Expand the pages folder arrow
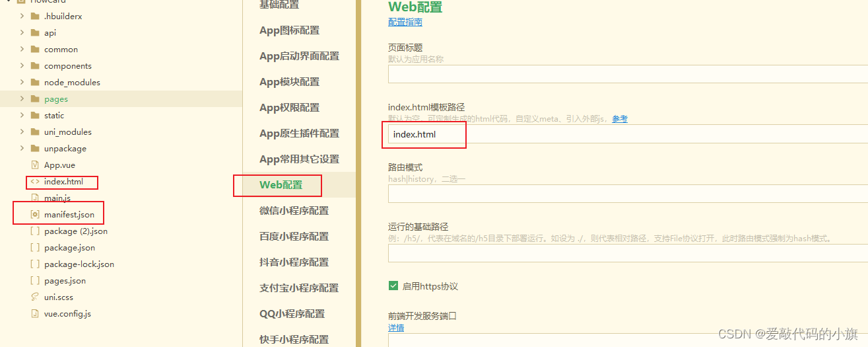This screenshot has width=868, height=347. click(22, 98)
